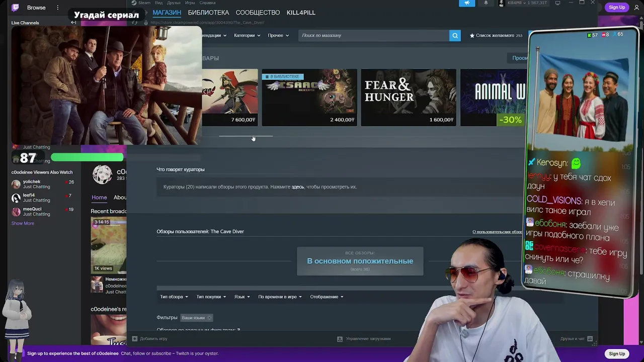
Task: Click in the 'Поиск по магазину' search field
Action: tap(374, 35)
